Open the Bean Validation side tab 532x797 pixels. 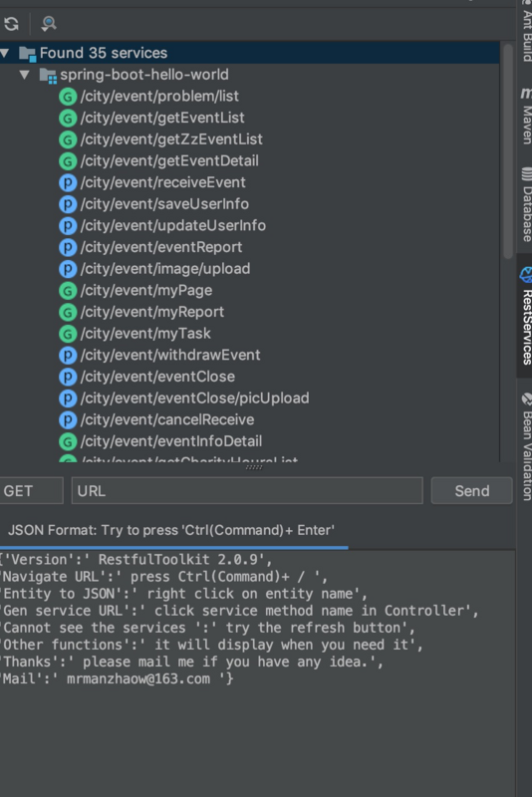[527, 446]
